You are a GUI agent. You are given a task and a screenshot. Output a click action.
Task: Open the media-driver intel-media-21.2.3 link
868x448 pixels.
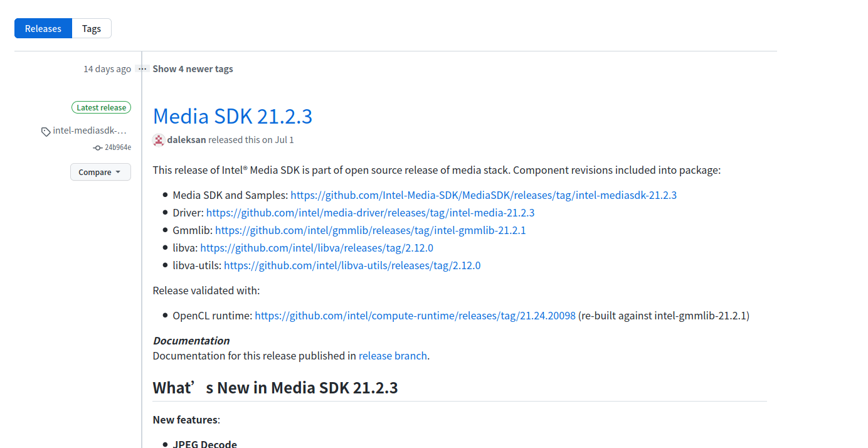pyautogui.click(x=370, y=213)
